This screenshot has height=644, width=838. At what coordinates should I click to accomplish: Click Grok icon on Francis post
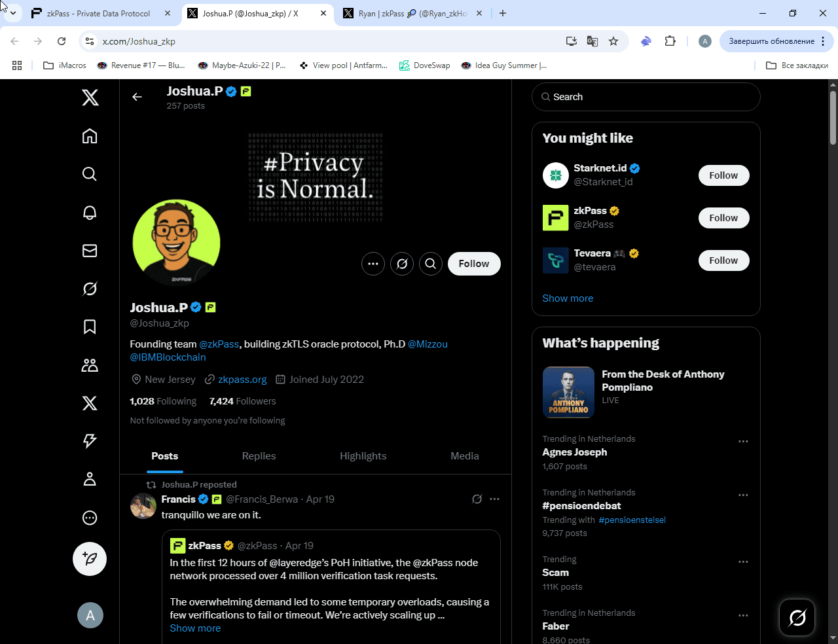pyautogui.click(x=477, y=499)
